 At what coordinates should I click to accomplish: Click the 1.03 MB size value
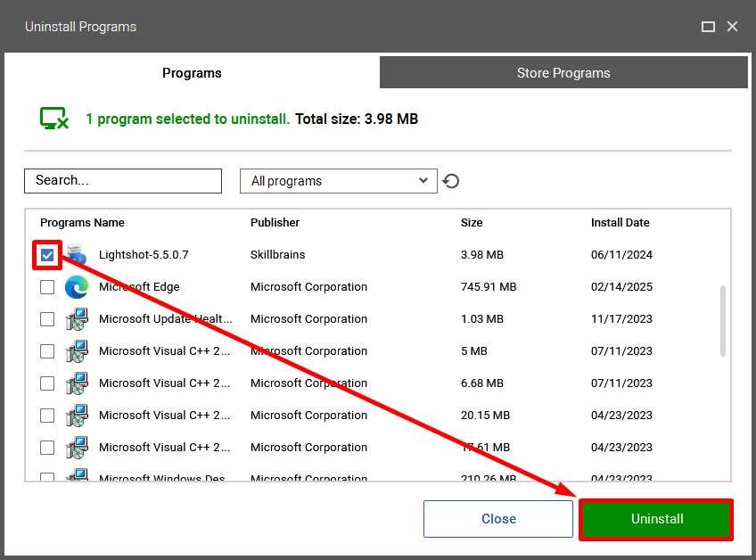482,319
